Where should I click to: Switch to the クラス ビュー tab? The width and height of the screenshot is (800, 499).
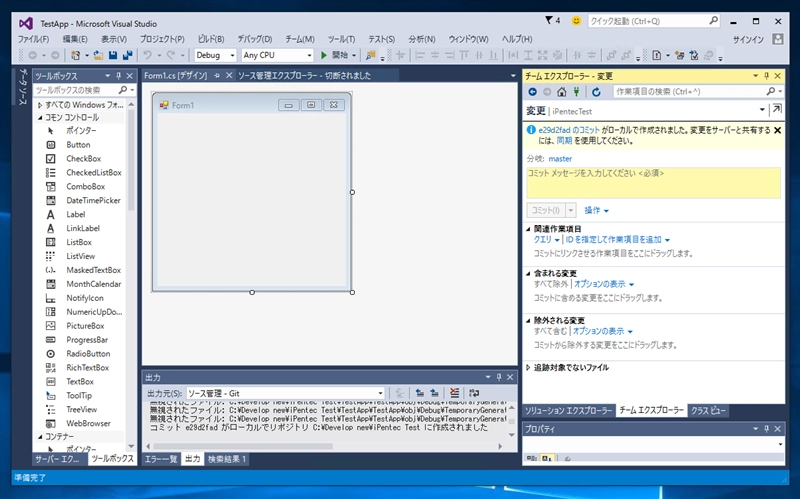[x=708, y=411]
